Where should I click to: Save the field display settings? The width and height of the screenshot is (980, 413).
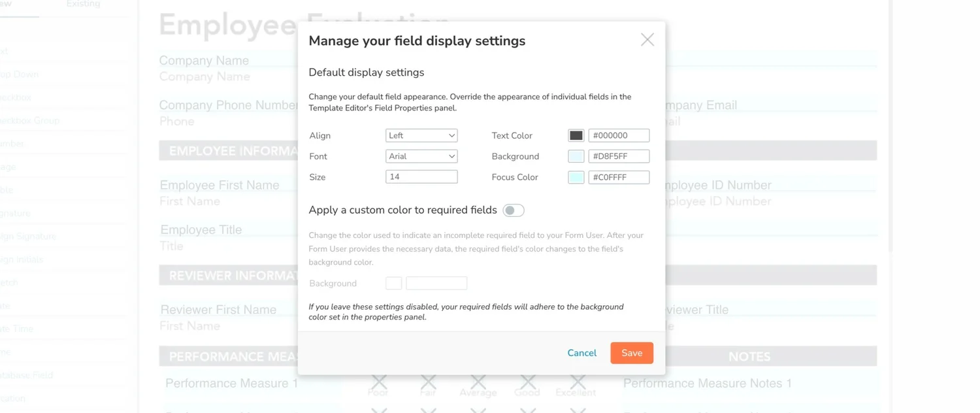[631, 352]
